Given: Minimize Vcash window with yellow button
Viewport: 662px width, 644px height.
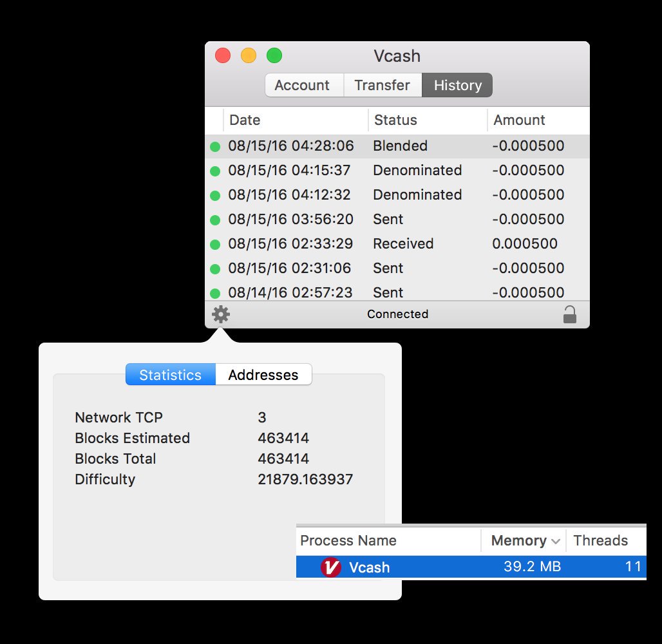Looking at the screenshot, I should (x=249, y=55).
